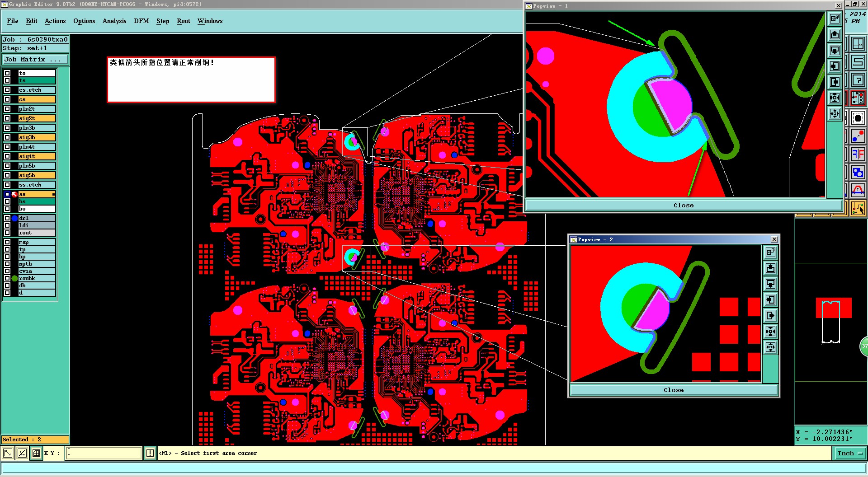Click Close button in Popview 1

(x=684, y=205)
